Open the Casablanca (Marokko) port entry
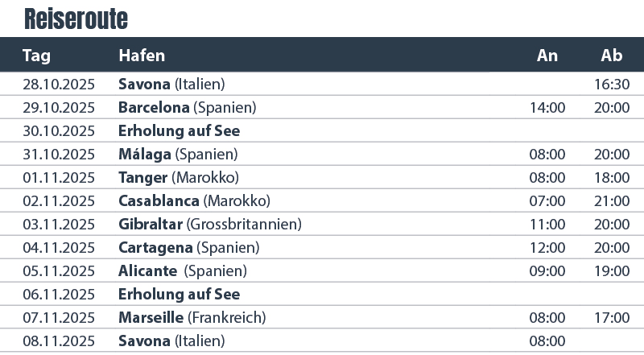Viewport: 644px width, 355px height. [x=194, y=200]
